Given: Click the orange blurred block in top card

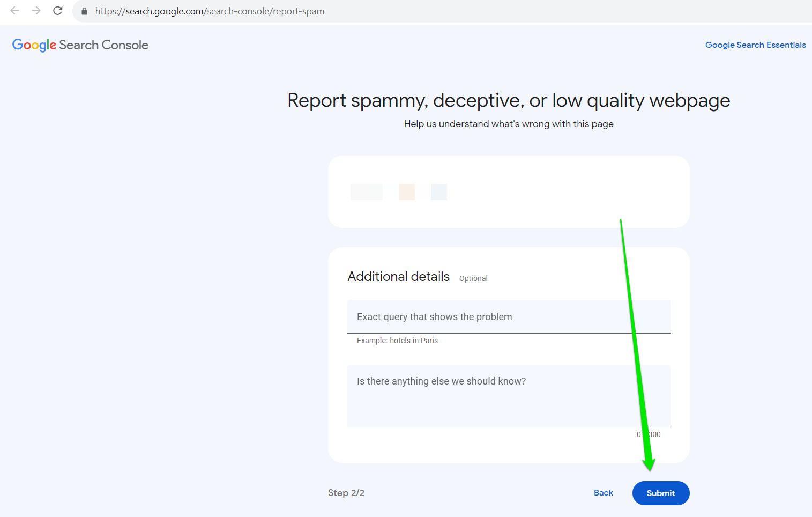Looking at the screenshot, I should (x=407, y=192).
